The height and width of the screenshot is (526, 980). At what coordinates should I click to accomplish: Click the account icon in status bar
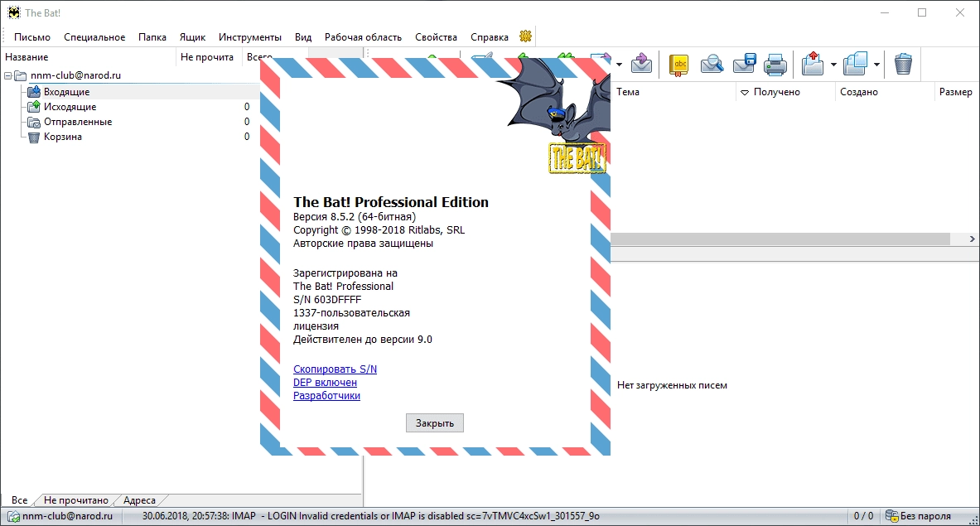coord(13,516)
